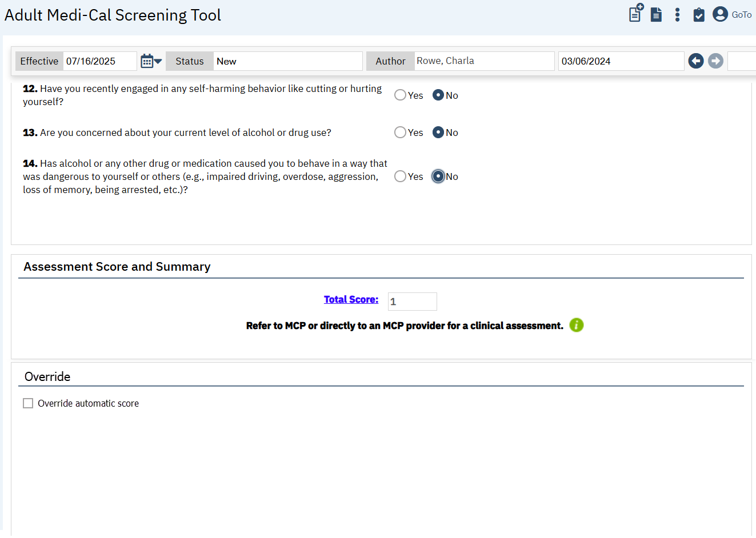Select Yes for question 13 alcohol concern

(x=400, y=133)
